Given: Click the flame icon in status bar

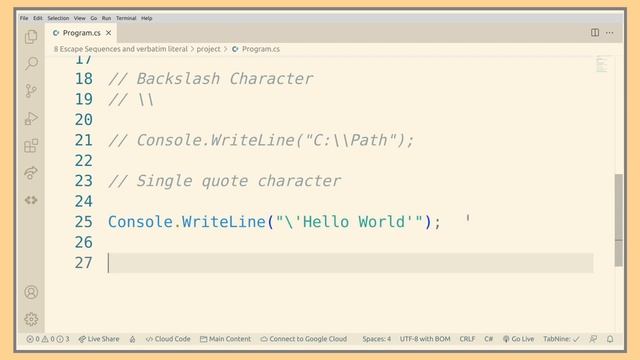Looking at the screenshot, I should pos(132,339).
